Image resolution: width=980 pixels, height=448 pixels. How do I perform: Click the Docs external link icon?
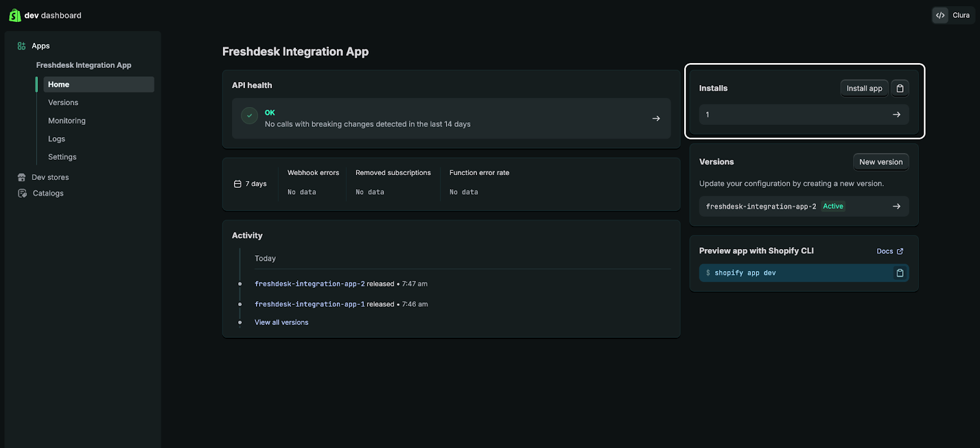click(900, 252)
